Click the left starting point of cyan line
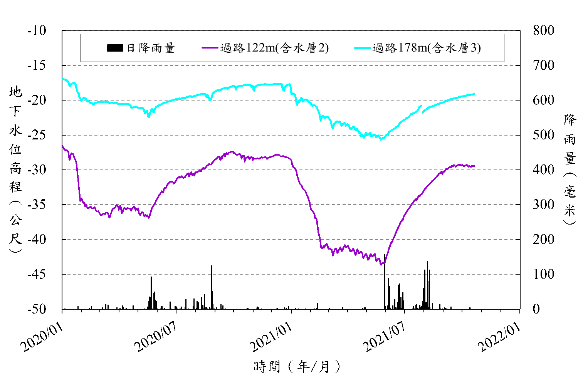The image size is (588, 384). pyautogui.click(x=63, y=79)
